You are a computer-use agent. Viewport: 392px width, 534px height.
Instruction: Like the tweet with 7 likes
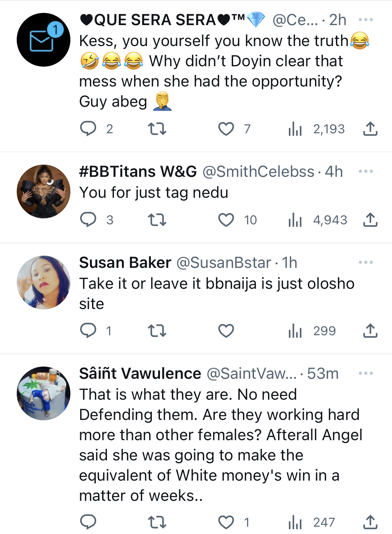pos(226,129)
